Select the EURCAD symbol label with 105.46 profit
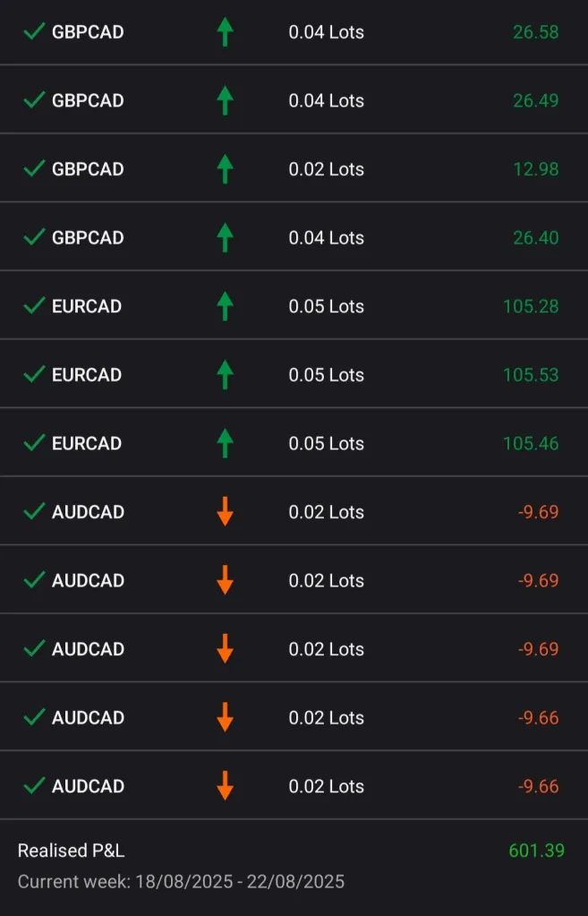 (87, 443)
